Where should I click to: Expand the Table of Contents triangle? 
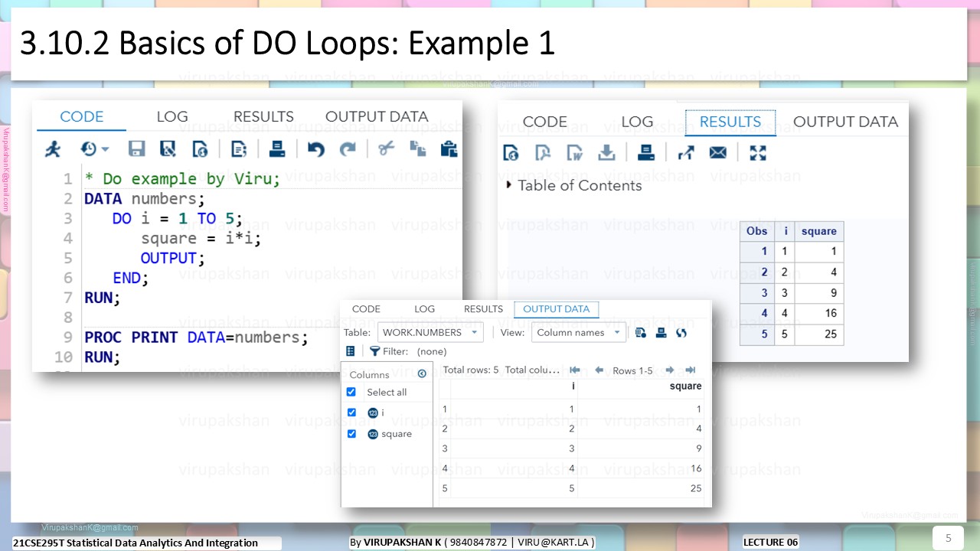point(509,185)
